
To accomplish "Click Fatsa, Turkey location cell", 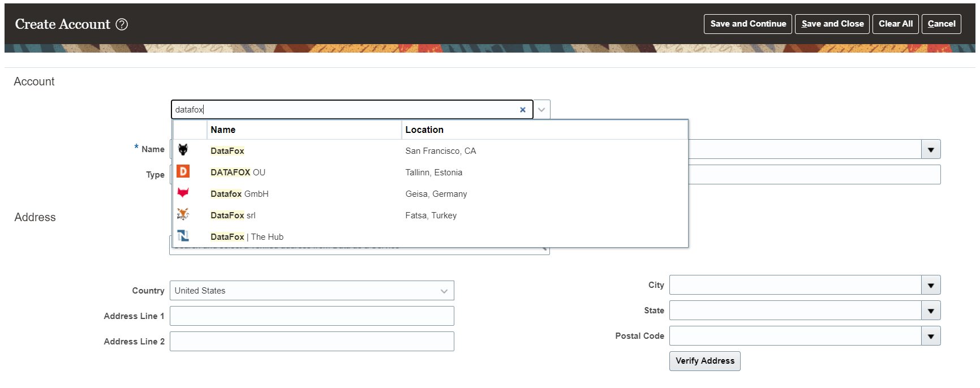I will point(431,215).
